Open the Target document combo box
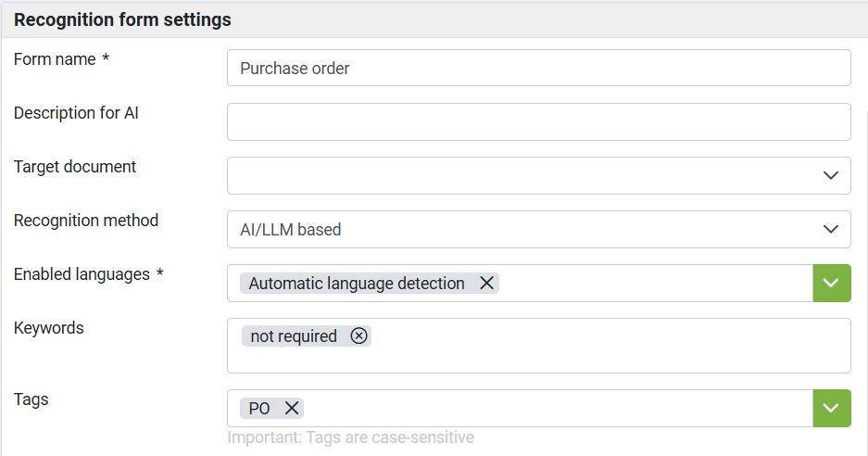 pyautogui.click(x=519, y=176)
